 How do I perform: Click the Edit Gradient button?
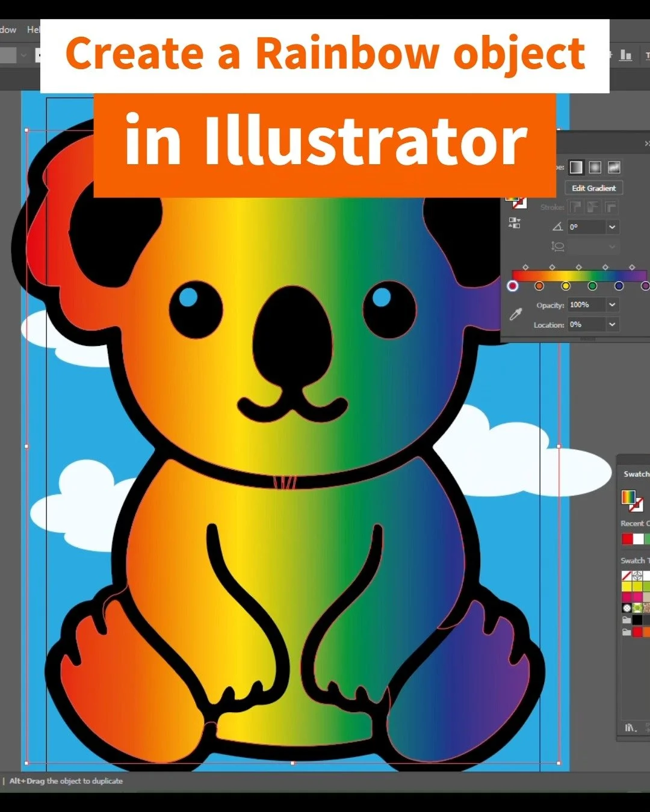point(593,188)
